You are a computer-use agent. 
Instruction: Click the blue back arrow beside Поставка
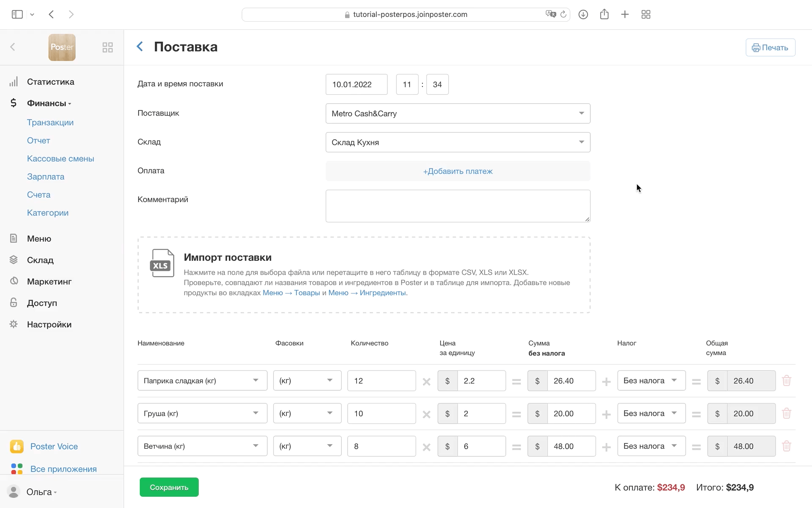click(x=140, y=47)
